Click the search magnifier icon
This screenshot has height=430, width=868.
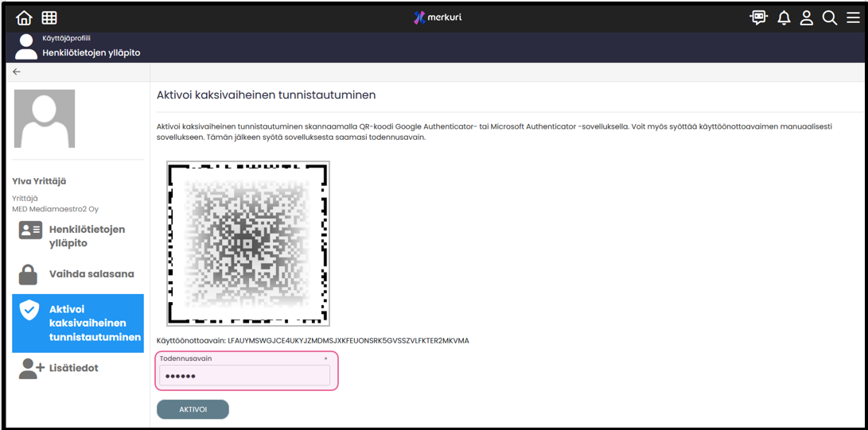coord(830,18)
